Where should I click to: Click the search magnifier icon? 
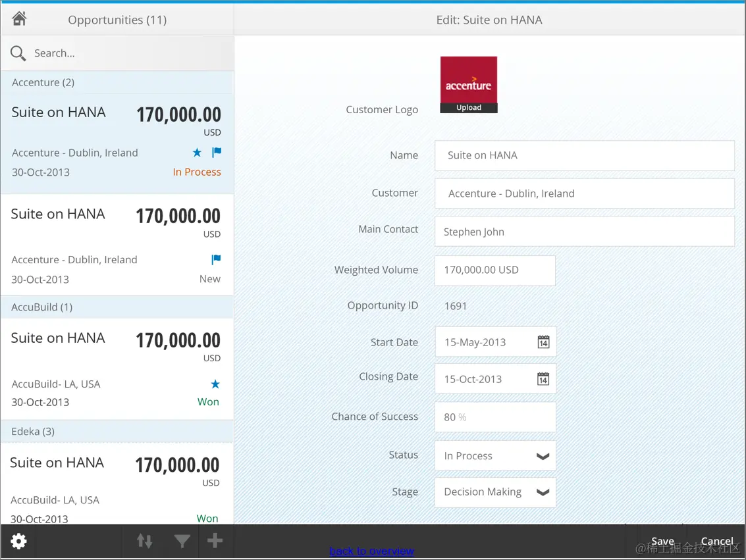tap(18, 53)
